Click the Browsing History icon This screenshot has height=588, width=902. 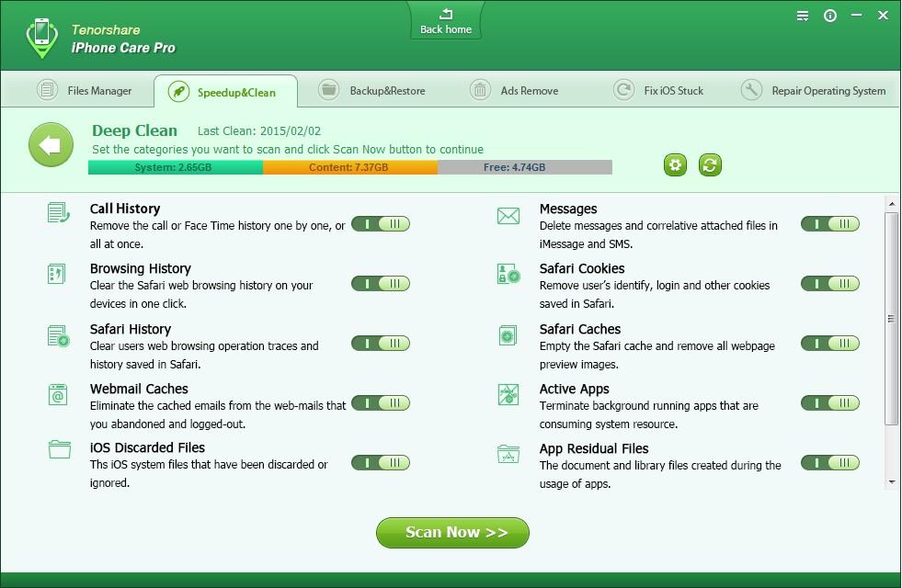(x=57, y=274)
